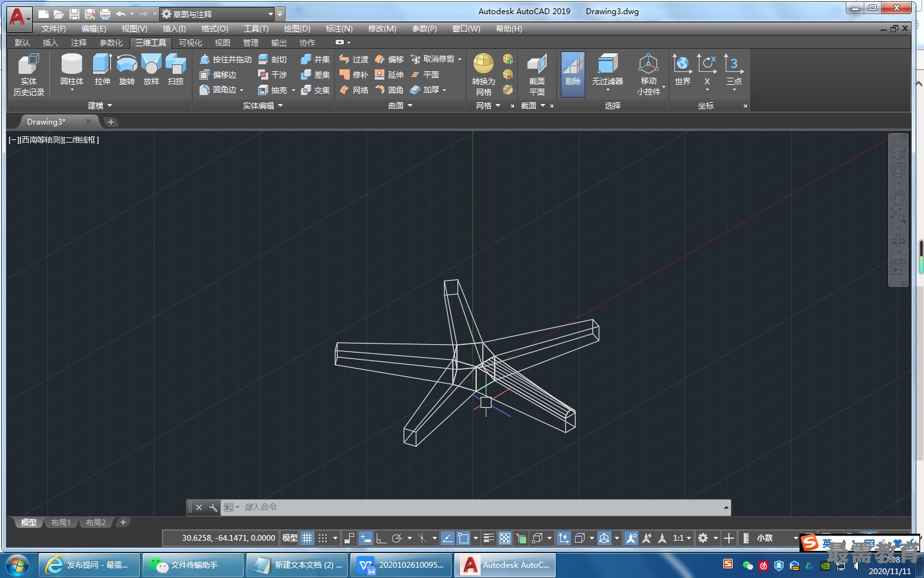
Task: Toggle polar tracking in status bar
Action: pos(397,538)
